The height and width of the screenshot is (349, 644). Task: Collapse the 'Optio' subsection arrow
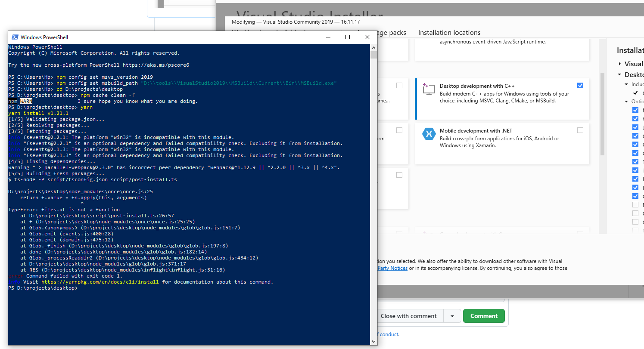pyautogui.click(x=627, y=102)
